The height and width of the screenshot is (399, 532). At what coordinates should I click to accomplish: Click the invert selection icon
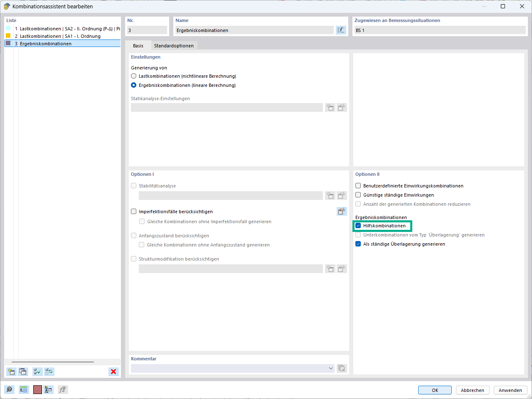(x=49, y=372)
